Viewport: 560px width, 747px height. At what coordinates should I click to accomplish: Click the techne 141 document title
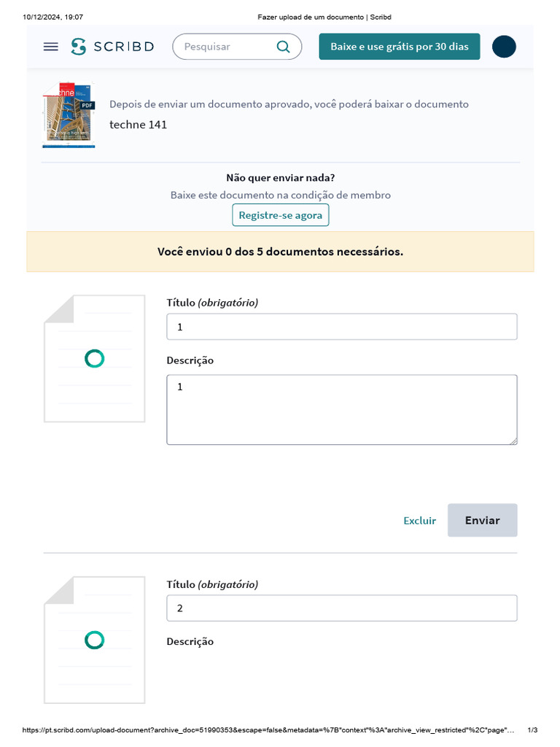click(139, 125)
